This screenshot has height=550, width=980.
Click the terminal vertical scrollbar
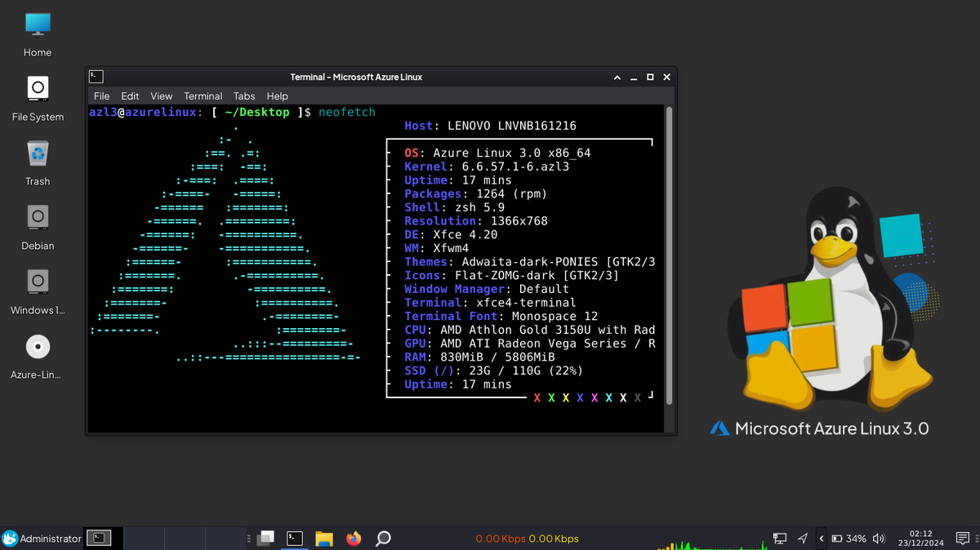[x=669, y=255]
